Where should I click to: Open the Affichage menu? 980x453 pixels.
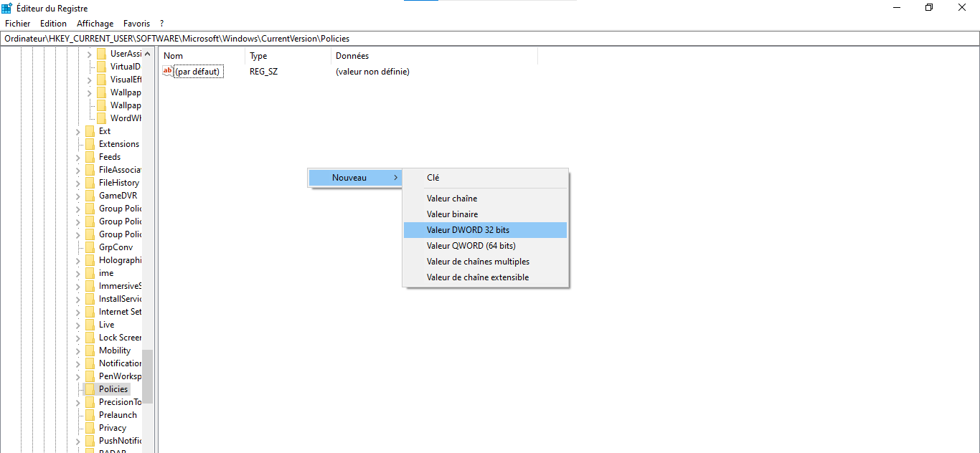(95, 23)
